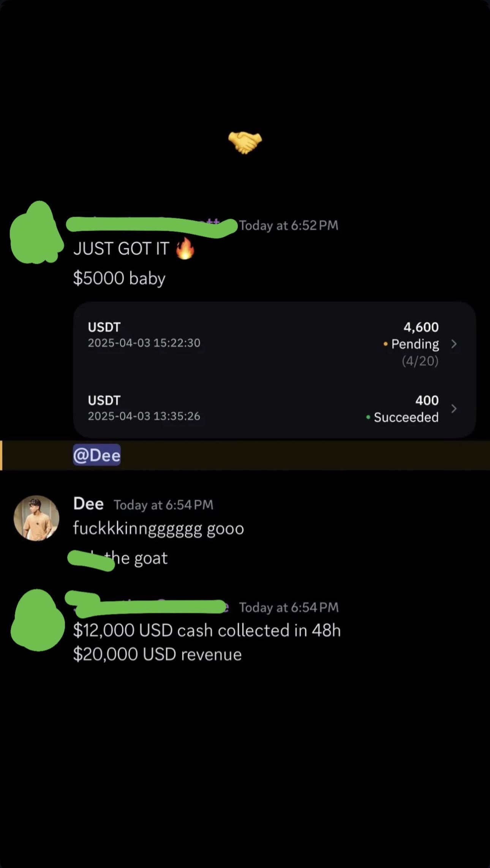Click the Pending (4/20) progress indicator
490x868 pixels.
coord(420,361)
